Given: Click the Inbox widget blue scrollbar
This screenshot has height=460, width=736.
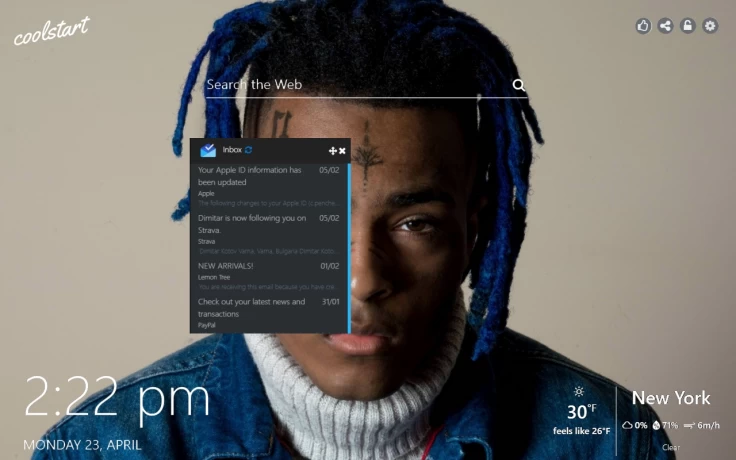Looking at the screenshot, I should pyautogui.click(x=349, y=248).
